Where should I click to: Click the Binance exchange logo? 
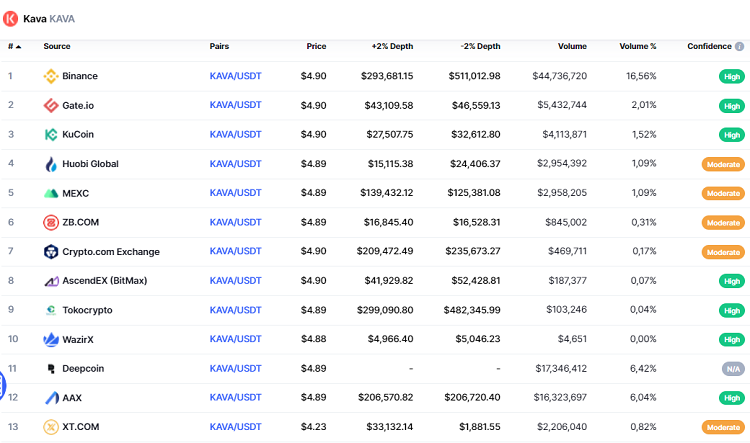pos(51,76)
